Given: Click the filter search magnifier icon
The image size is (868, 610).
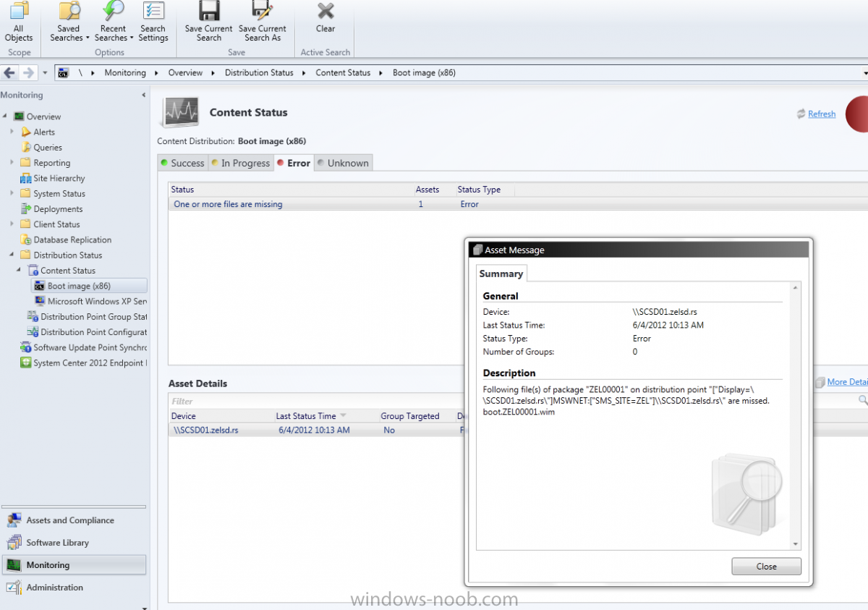Looking at the screenshot, I should point(863,399).
